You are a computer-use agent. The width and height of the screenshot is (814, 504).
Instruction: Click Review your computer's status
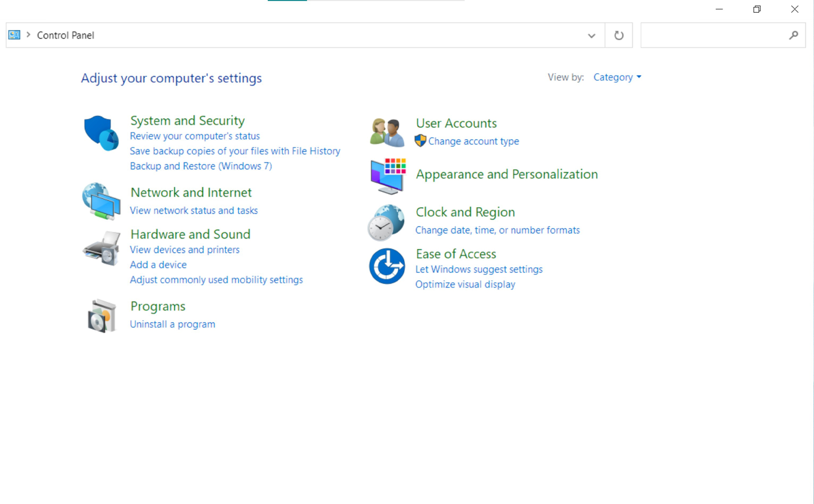(195, 136)
